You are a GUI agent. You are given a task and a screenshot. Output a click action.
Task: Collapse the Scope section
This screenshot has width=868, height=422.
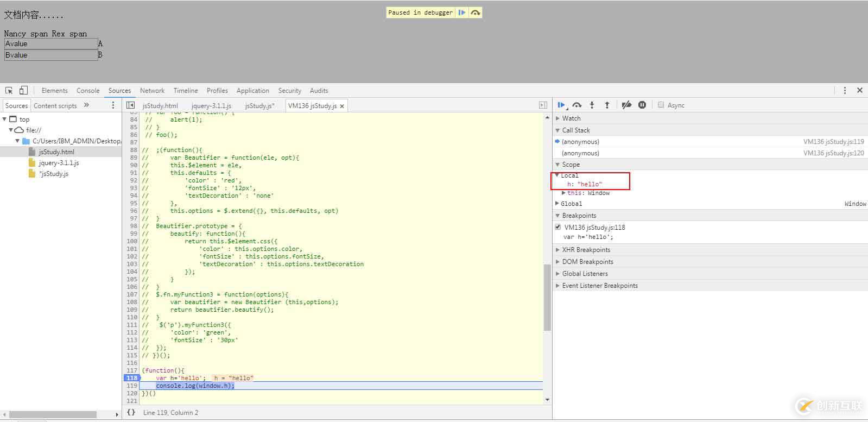click(x=557, y=165)
